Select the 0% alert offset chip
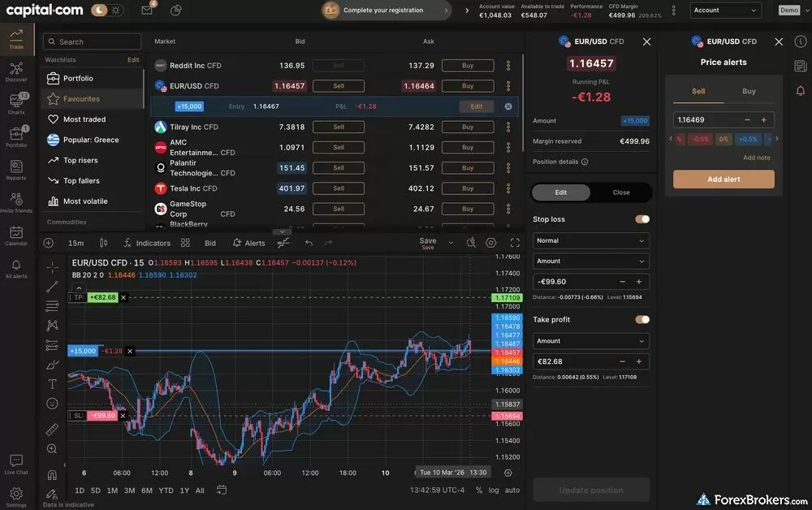This screenshot has width=812, height=510. [723, 139]
